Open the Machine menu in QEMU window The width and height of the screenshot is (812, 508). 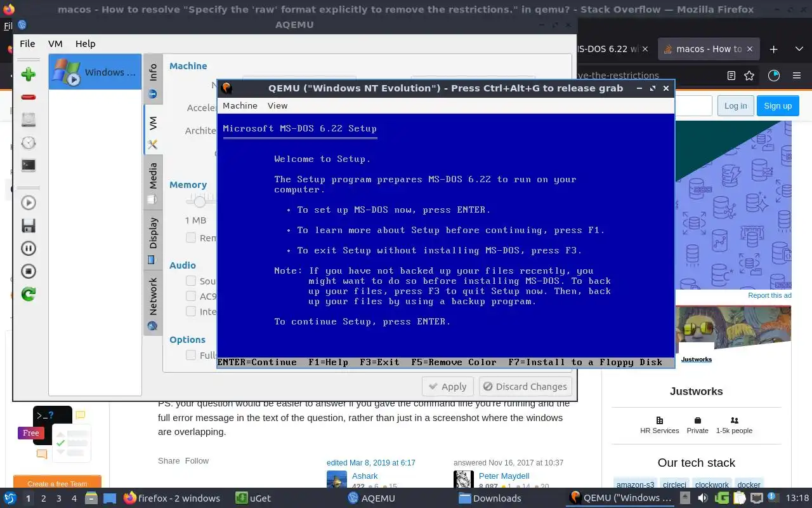[240, 105]
